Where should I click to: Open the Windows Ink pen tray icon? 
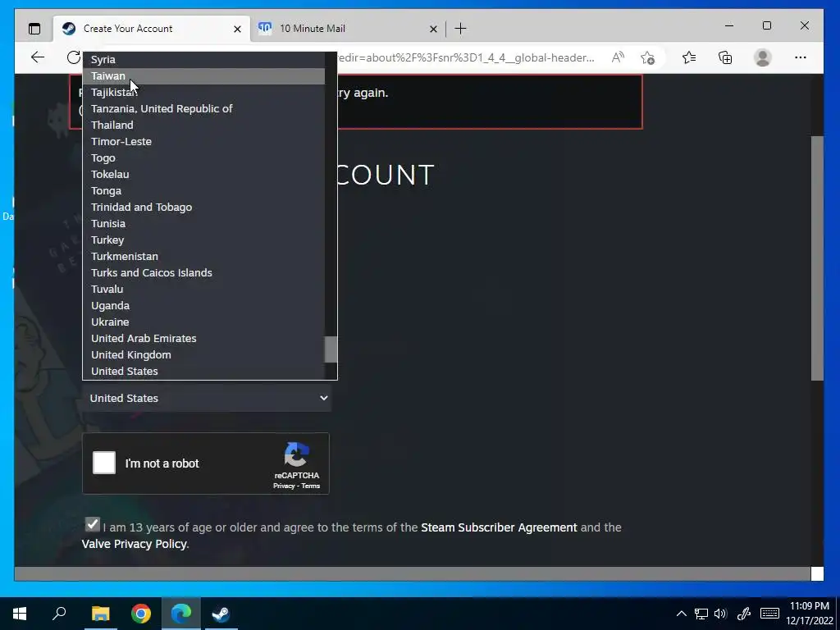tap(743, 614)
